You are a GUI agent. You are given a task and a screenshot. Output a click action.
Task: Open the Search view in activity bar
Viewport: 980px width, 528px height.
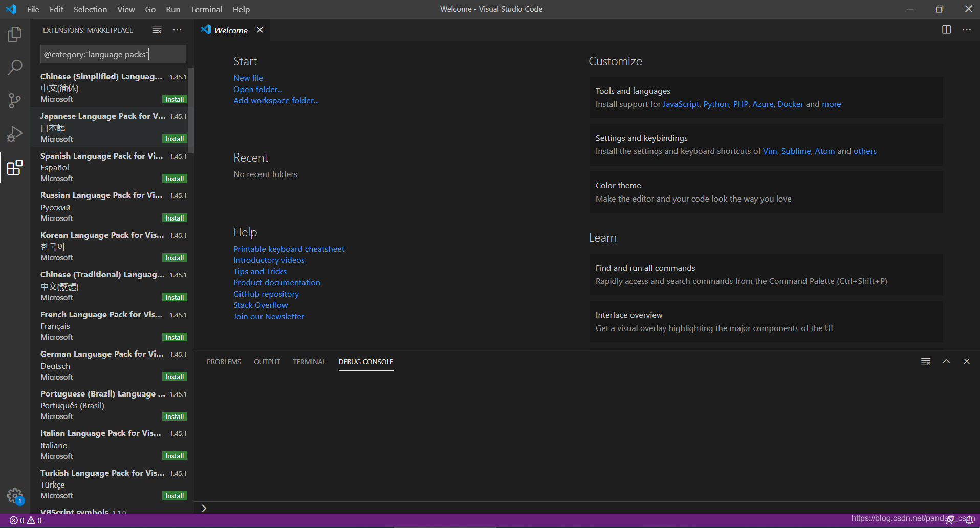click(15, 67)
